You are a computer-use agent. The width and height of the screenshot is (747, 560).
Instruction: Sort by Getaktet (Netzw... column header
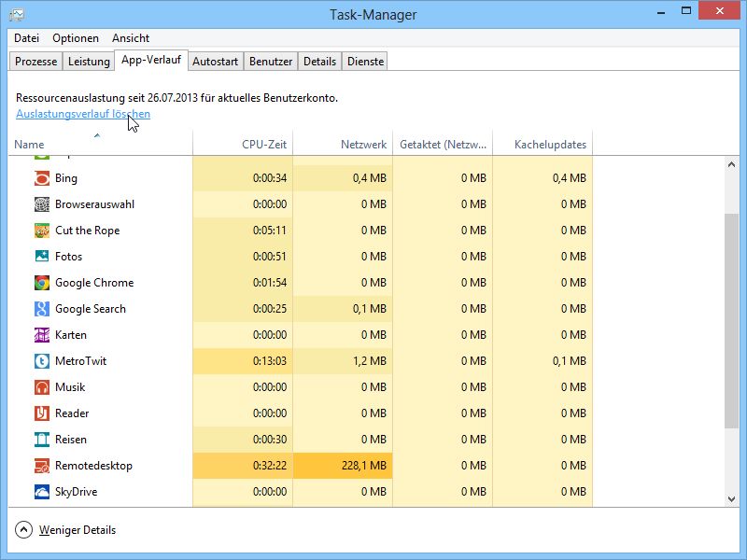tap(443, 144)
